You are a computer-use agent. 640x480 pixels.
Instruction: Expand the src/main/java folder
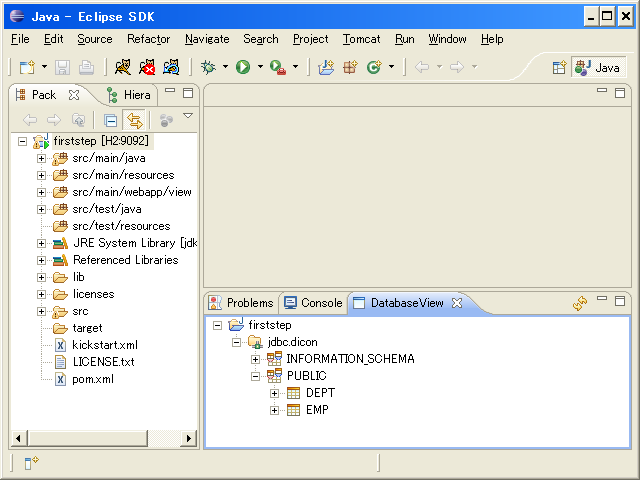pyautogui.click(x=42, y=158)
